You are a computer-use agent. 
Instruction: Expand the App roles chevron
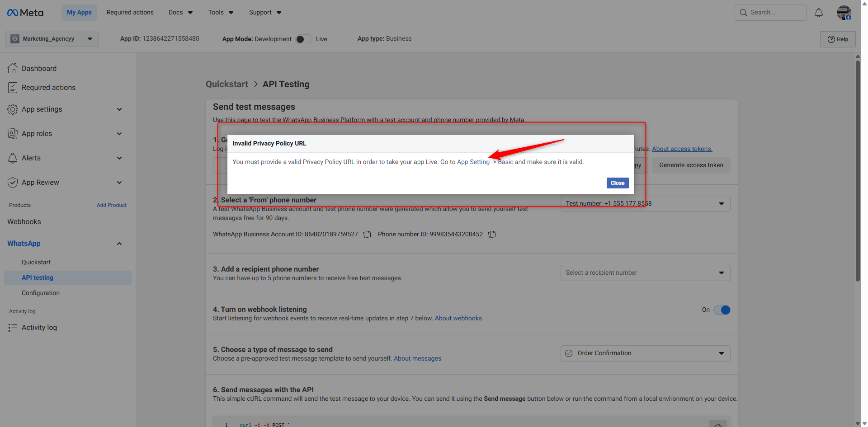click(119, 134)
